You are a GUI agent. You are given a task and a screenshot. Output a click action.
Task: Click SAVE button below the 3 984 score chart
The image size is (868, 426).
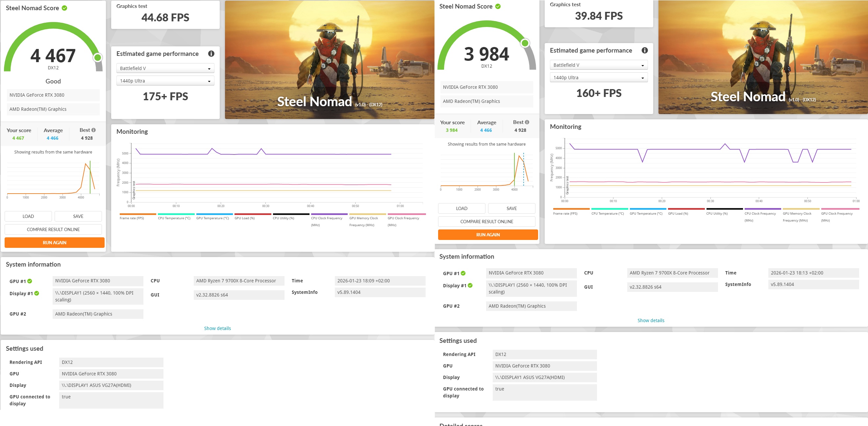point(511,208)
